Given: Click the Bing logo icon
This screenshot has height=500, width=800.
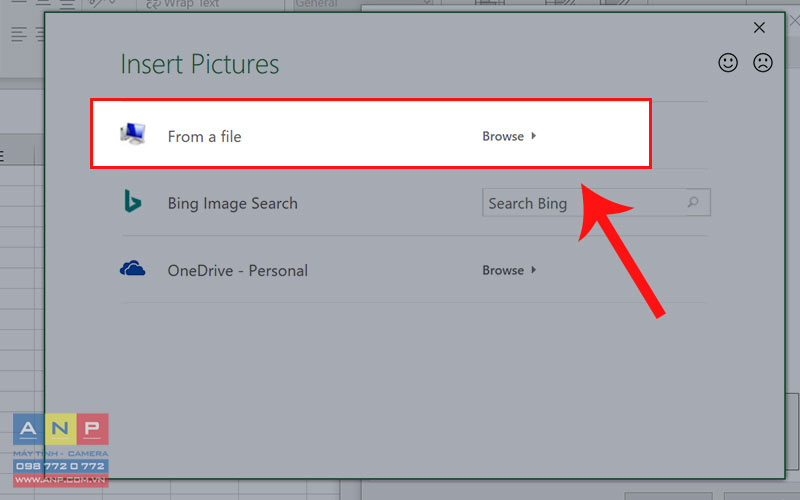Looking at the screenshot, I should click(133, 201).
